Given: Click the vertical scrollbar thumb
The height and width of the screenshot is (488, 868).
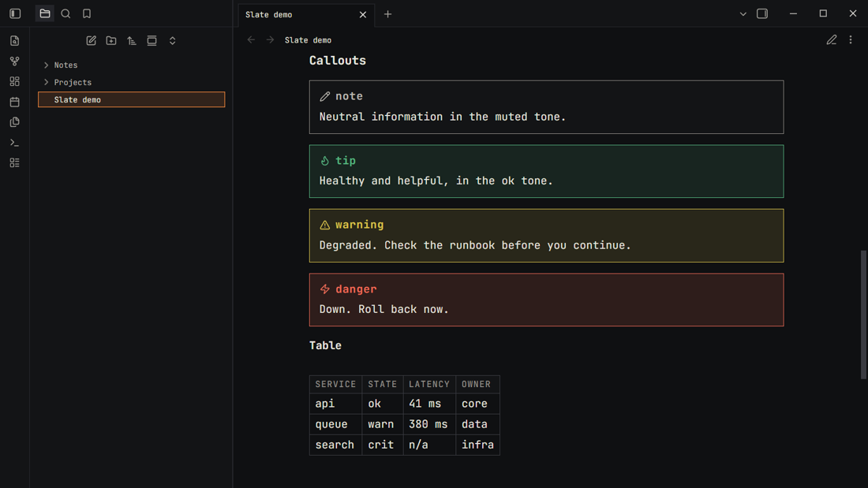Looking at the screenshot, I should [863, 315].
